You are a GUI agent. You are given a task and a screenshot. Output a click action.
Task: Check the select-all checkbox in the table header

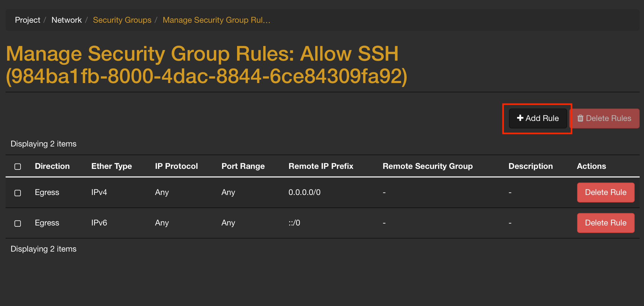pyautogui.click(x=17, y=167)
